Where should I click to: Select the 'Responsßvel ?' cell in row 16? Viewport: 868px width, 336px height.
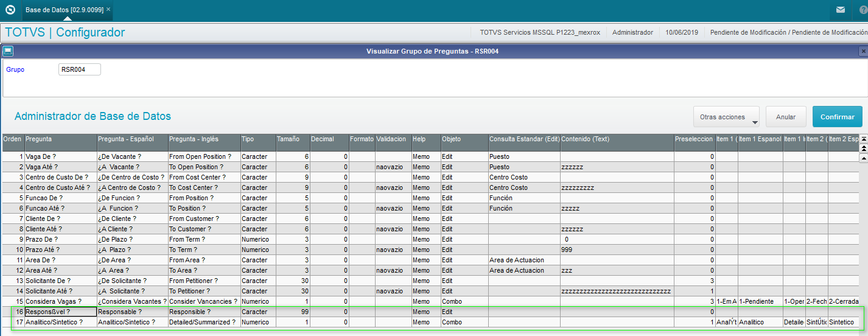tap(60, 312)
